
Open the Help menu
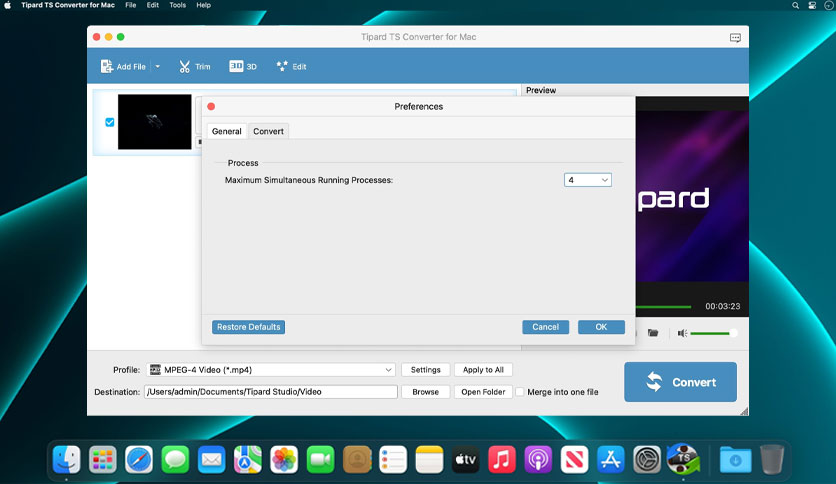pyautogui.click(x=203, y=5)
